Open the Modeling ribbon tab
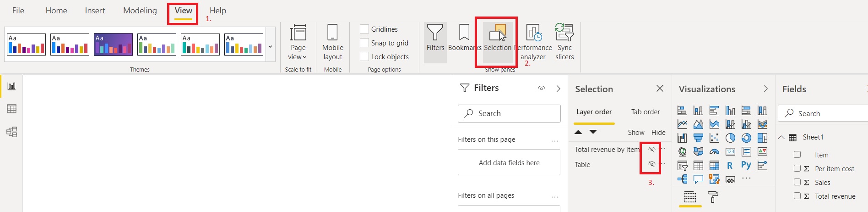Screen dimensions: 868x212 [x=140, y=11]
